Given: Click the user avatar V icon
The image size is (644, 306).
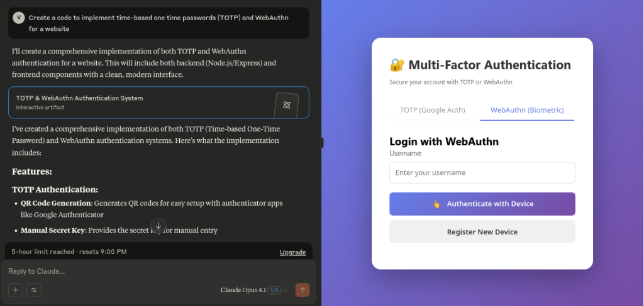Looking at the screenshot, I should 18,18.
